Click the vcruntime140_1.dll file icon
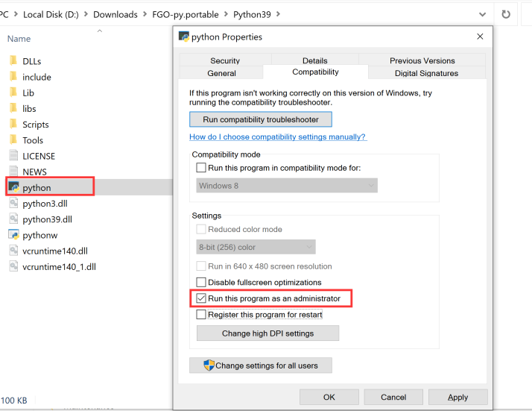Image resolution: width=532 pixels, height=411 pixels. (x=13, y=266)
